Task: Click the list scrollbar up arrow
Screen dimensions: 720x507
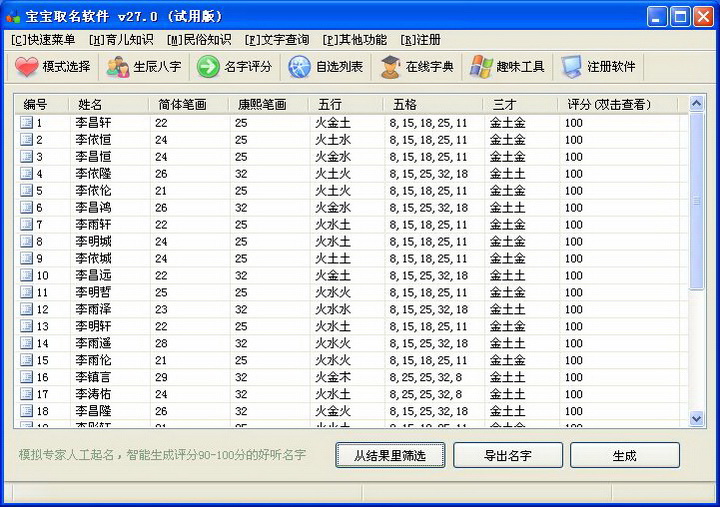Action: (x=697, y=104)
